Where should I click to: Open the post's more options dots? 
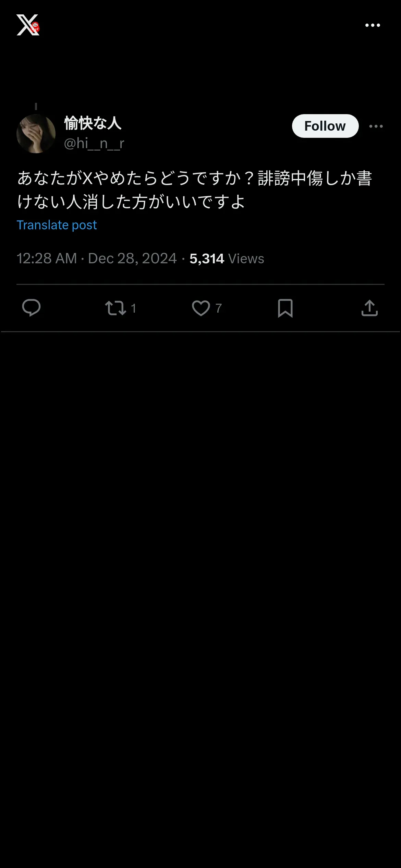click(x=376, y=126)
